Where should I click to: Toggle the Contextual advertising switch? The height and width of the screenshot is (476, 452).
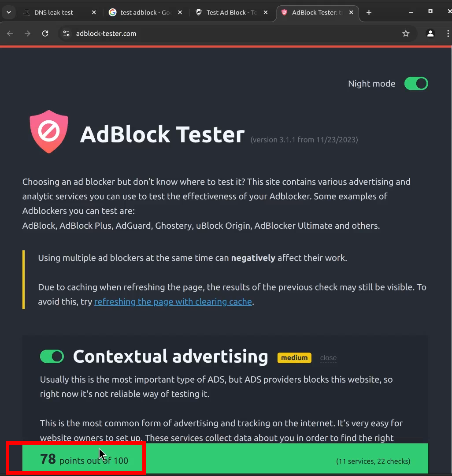pos(52,357)
